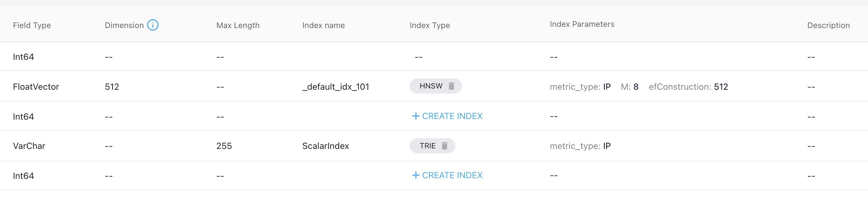
Task: Select the HNSW index type chip
Action: 431,86
